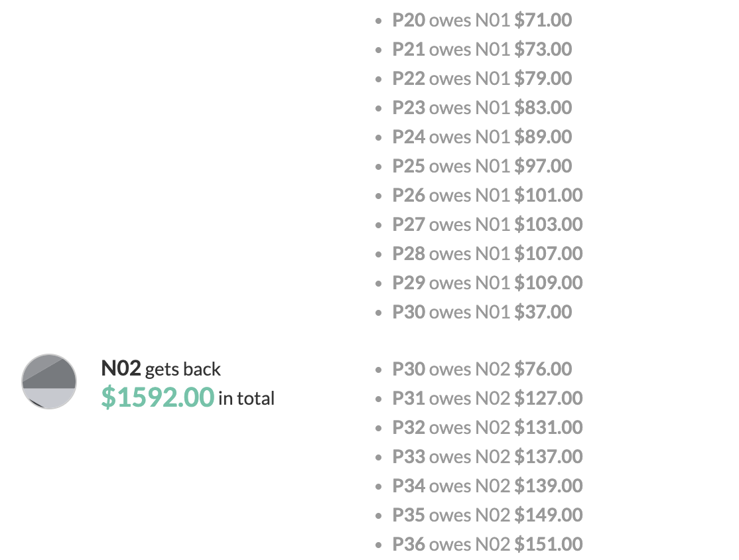
Task: Open the P24 owes N01 $89.00 debt
Action: coord(482,137)
